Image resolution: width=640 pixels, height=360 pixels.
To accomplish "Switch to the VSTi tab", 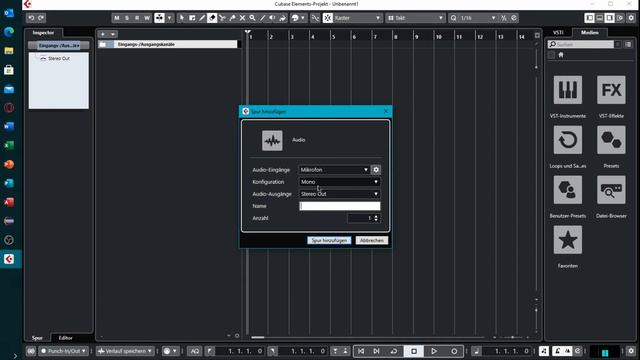I will coord(558,33).
